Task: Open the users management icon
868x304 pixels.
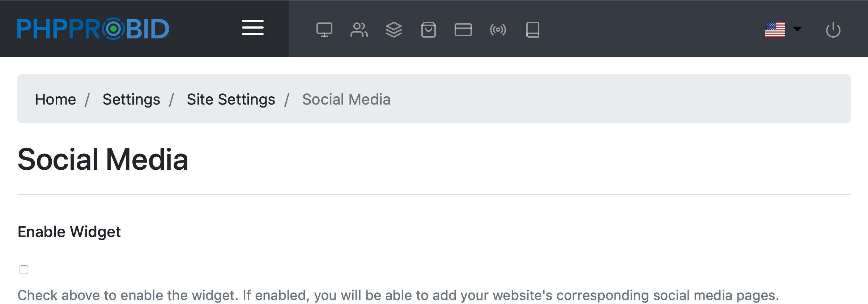Action: click(359, 30)
